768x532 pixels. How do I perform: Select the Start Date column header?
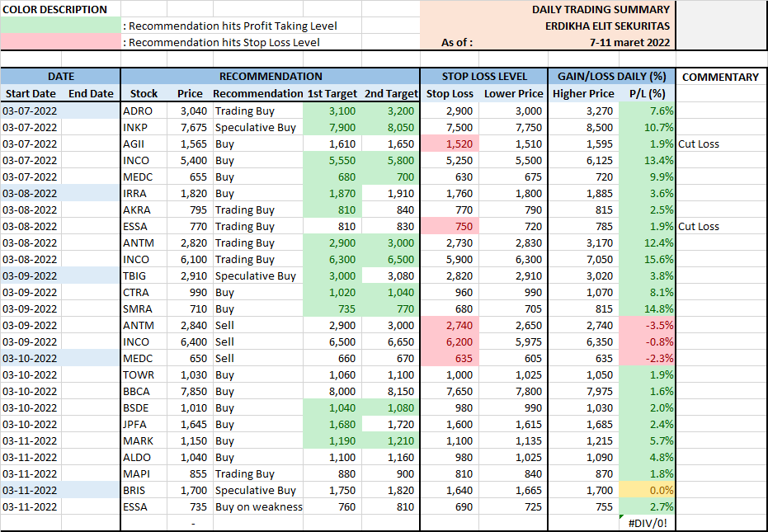[x=31, y=93]
